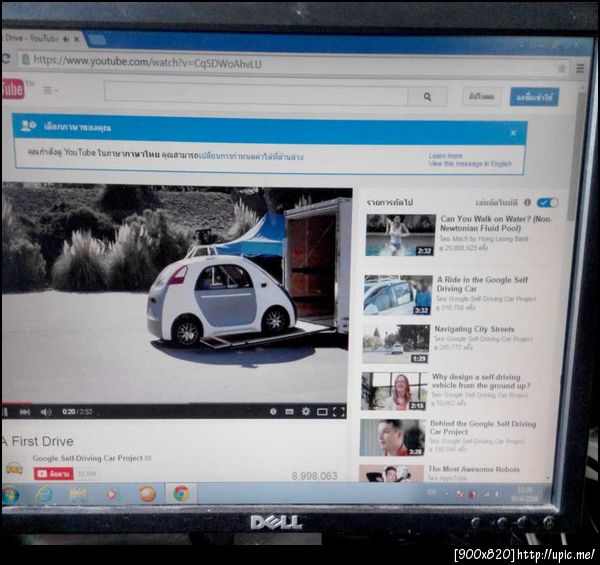
Task: Switch to Chrome on the taskbar
Action: coord(181,493)
